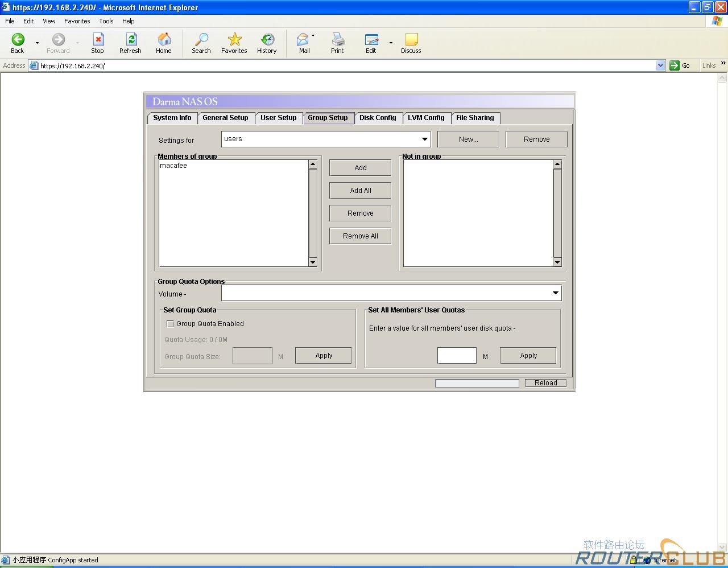728x568 pixels.
Task: Click Members of group list scroll-up arrow
Action: click(312, 164)
